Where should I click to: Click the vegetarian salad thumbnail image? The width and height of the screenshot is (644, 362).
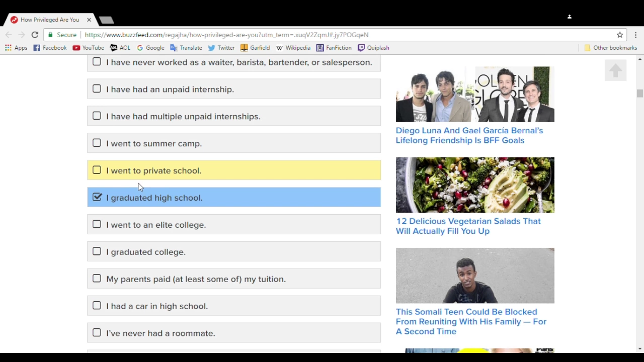475,185
